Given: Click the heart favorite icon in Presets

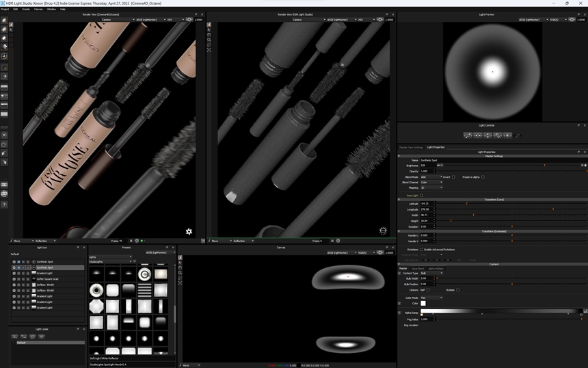Looking at the screenshot, I should 135,261.
